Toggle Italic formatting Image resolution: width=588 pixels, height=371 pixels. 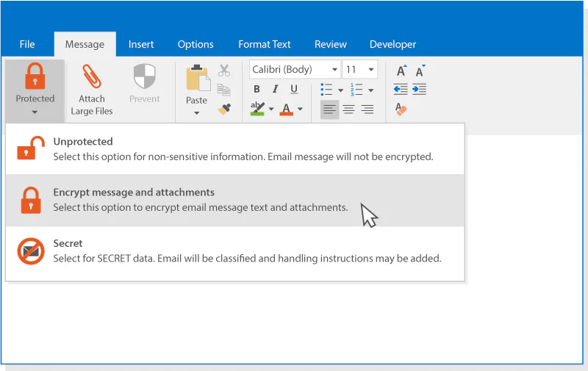point(275,89)
